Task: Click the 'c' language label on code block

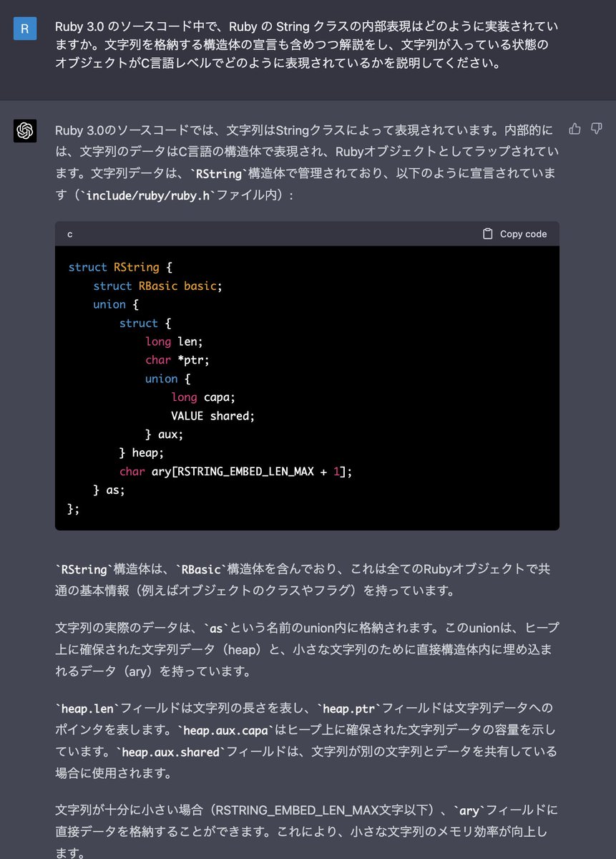Action: (70, 234)
